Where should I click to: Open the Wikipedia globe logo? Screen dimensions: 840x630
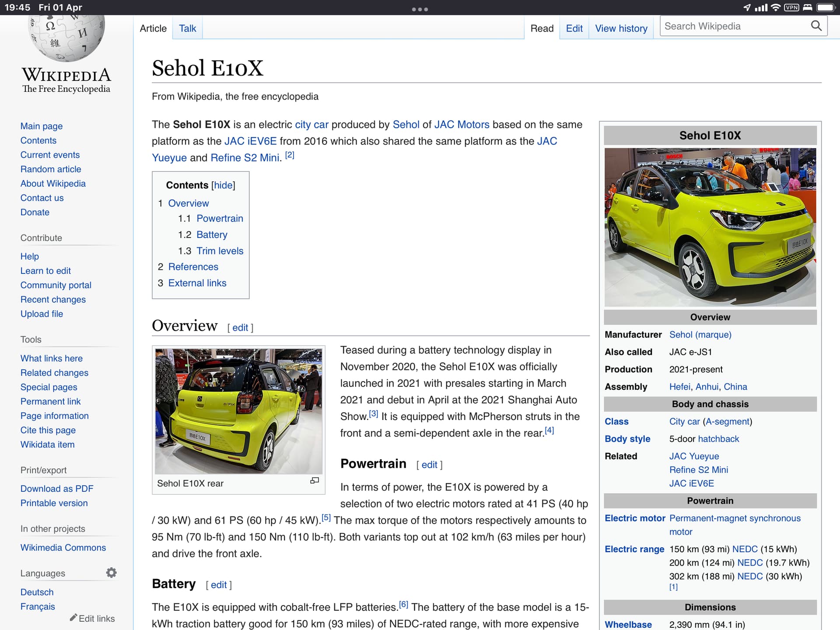[66, 38]
